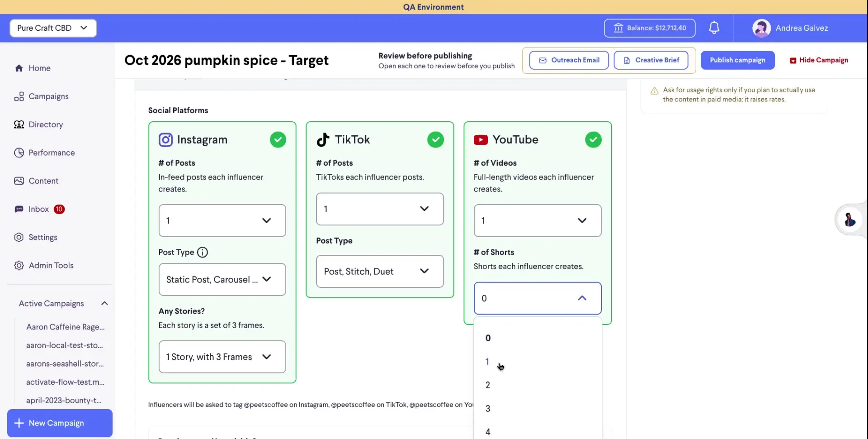Toggle the TikTok platform checkmark
Viewport: 868px width, 439px height.
click(435, 139)
